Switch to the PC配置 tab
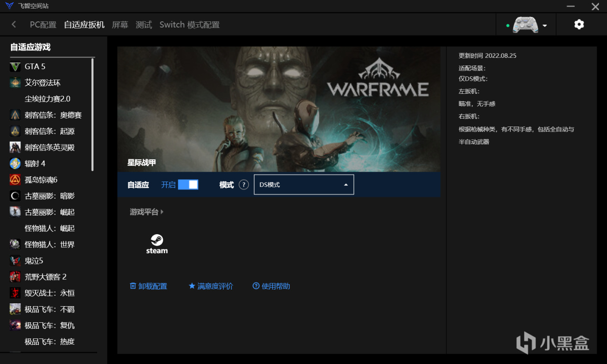 point(43,25)
